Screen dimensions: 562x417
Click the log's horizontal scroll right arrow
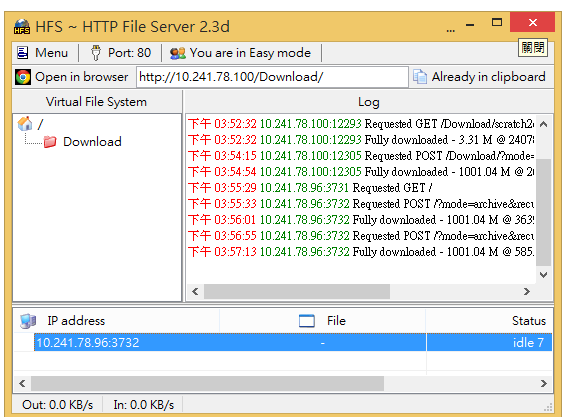pos(527,292)
